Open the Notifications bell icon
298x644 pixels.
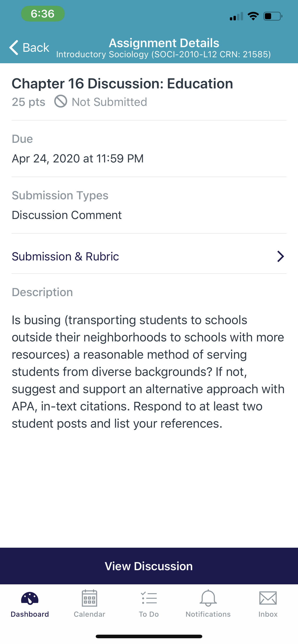(208, 598)
